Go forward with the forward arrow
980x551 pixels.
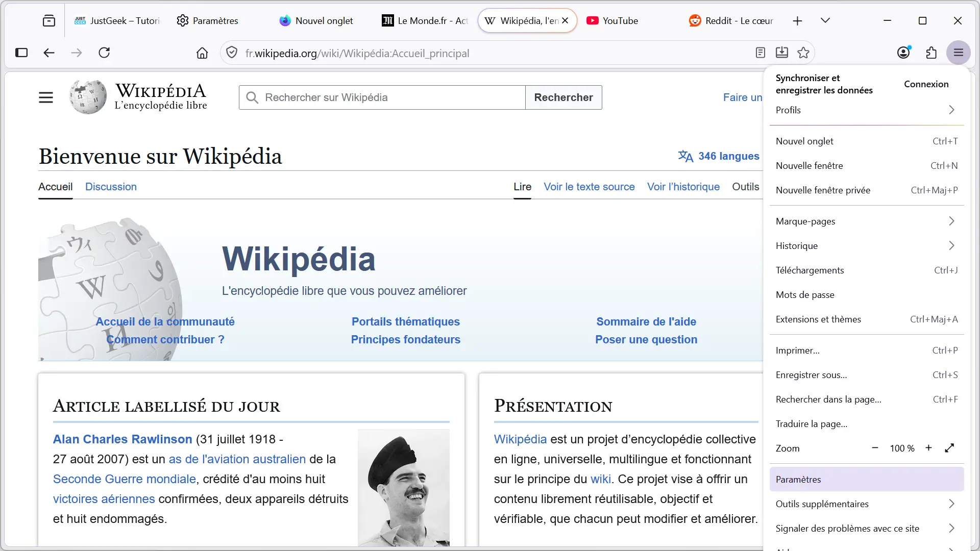pos(77,53)
